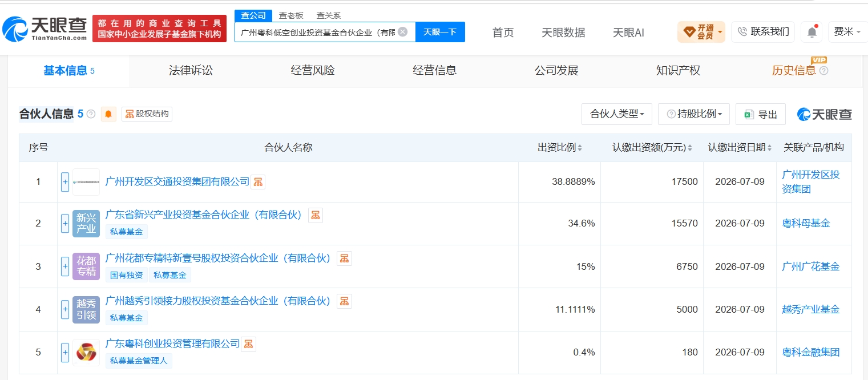Open related institution 广州广花基金

810,266
